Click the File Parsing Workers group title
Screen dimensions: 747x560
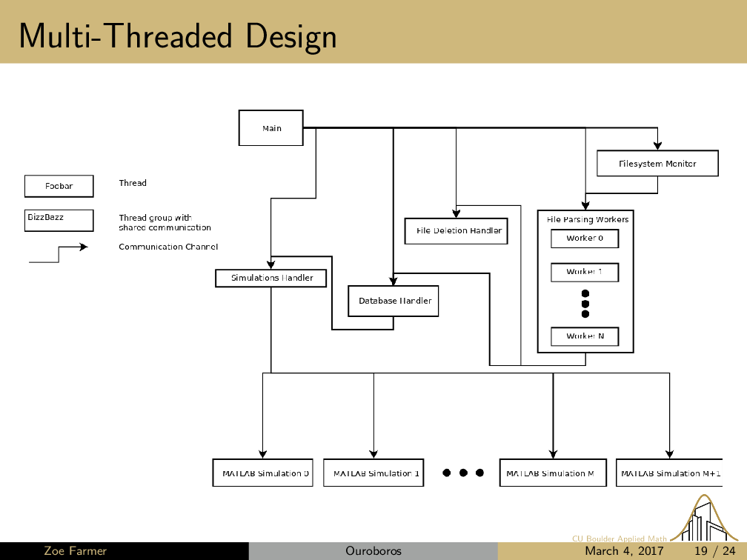coord(587,219)
